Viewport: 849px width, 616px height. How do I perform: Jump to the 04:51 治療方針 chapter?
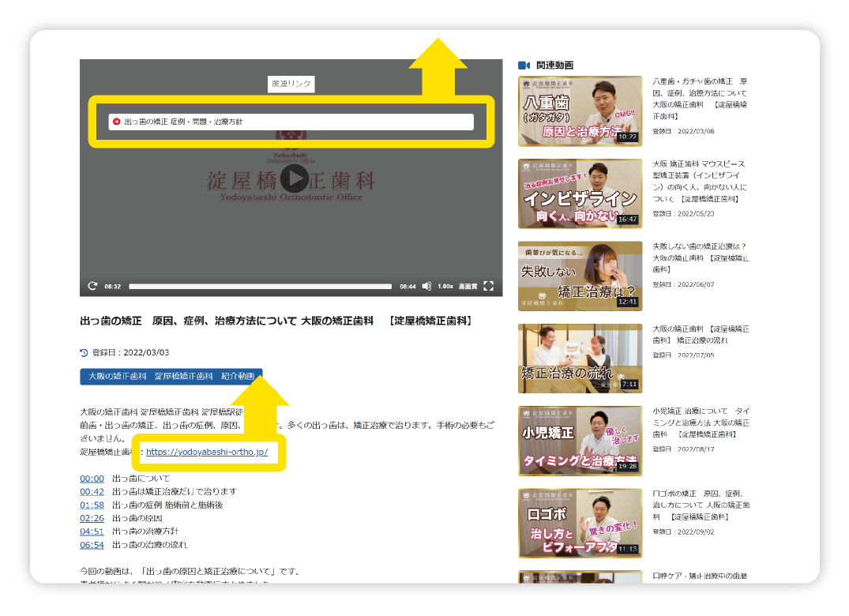[x=92, y=531]
